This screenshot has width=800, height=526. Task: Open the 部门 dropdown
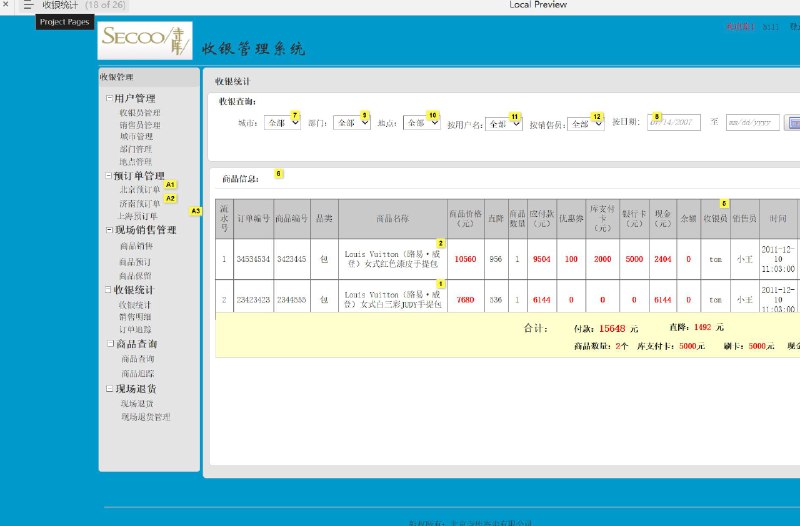pyautogui.click(x=352, y=123)
